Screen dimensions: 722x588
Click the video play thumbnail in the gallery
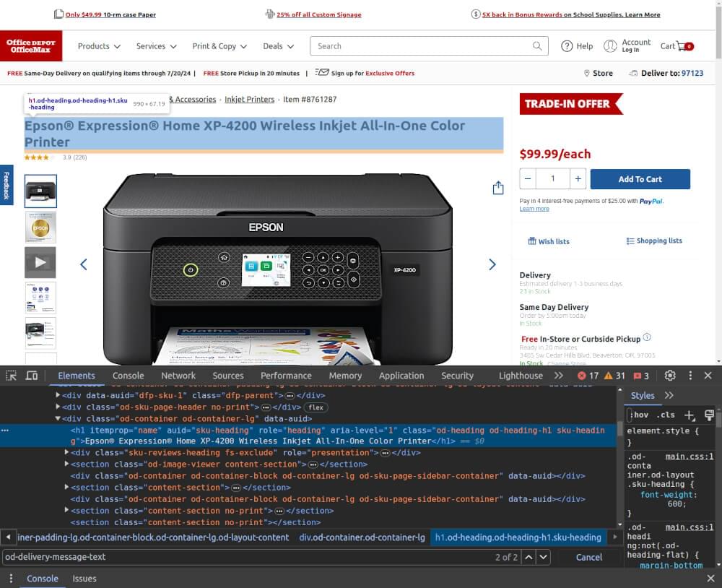click(x=40, y=262)
